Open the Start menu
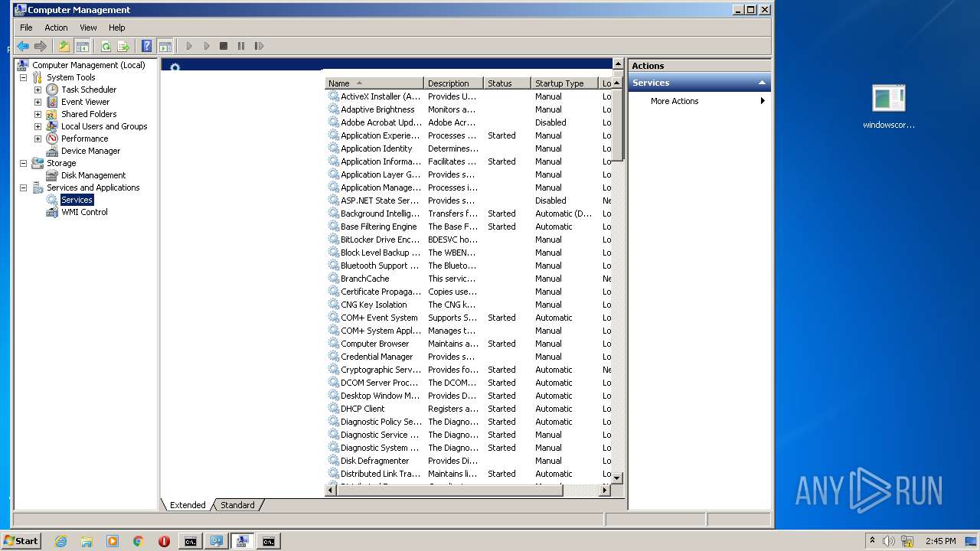Viewport: 980px width, 551px height. (21, 541)
